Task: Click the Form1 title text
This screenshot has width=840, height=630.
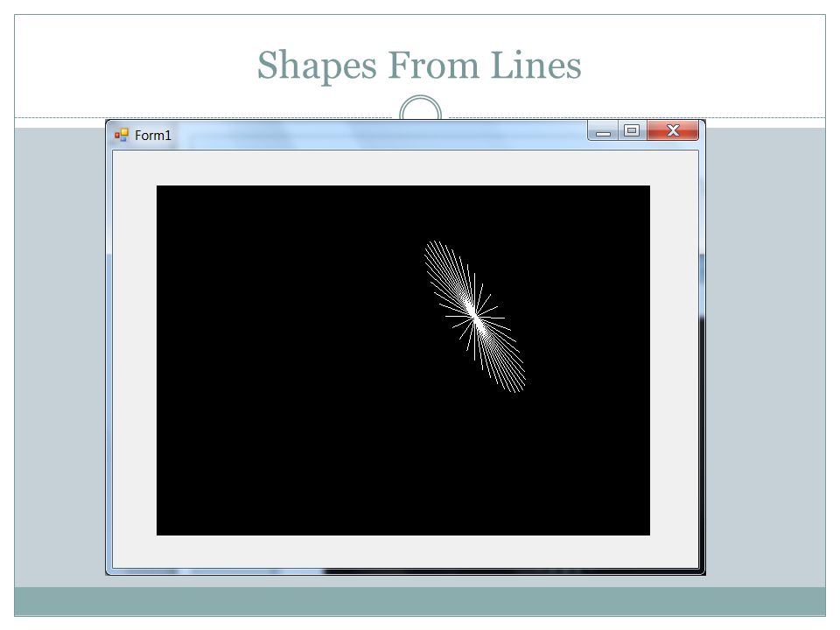Action: coord(152,136)
